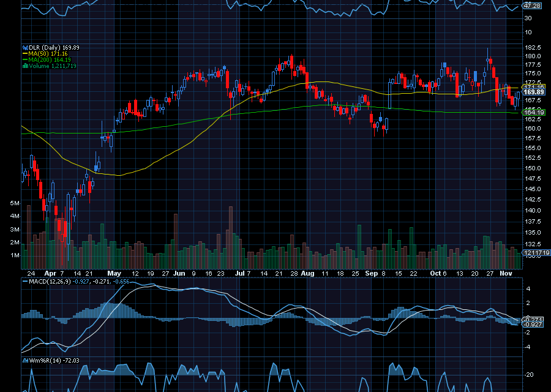Click the green MA(200) line icon in legend

25,59
